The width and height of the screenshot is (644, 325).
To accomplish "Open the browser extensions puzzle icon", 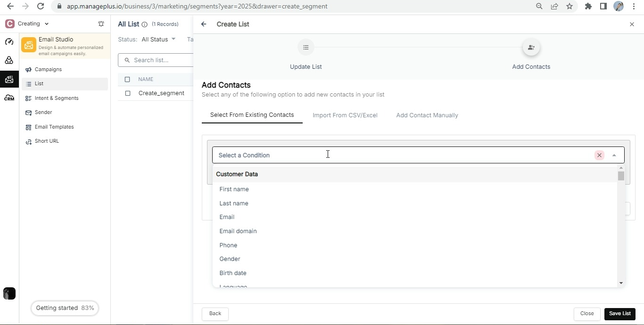I will 588,7.
